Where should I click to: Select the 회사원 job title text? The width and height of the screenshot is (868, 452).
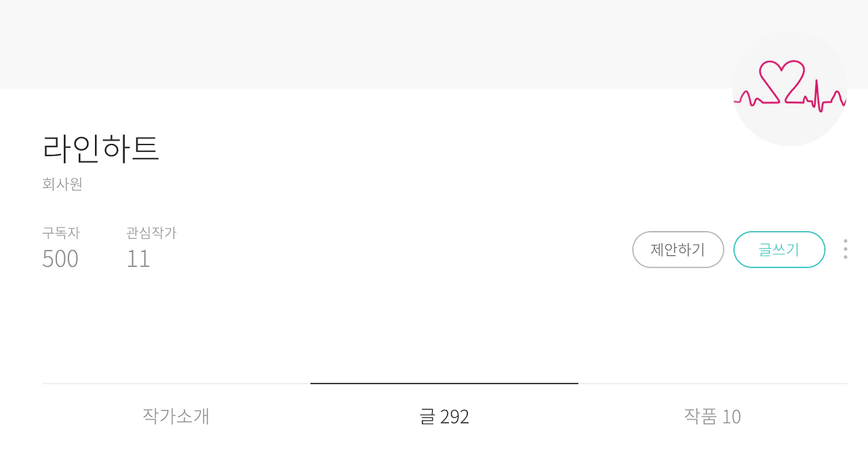click(62, 184)
